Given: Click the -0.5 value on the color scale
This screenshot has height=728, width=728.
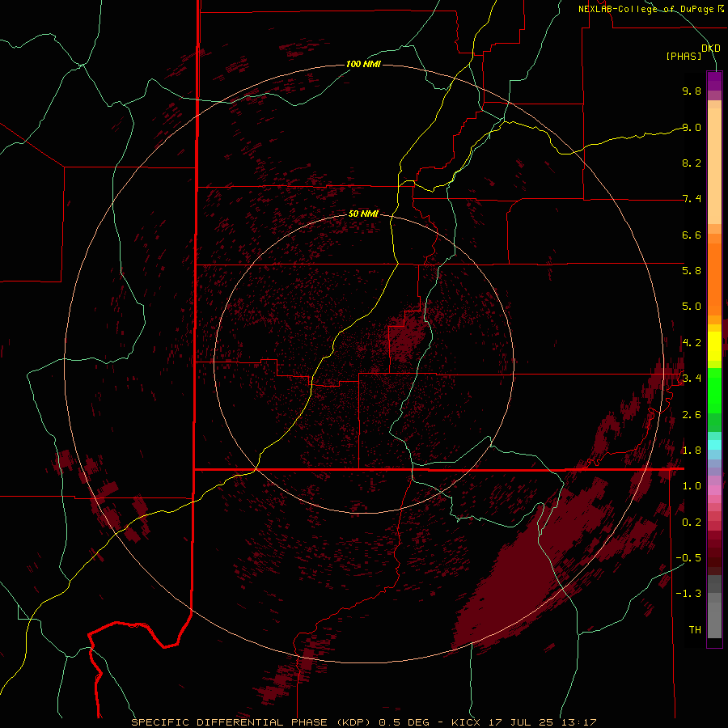Looking at the screenshot, I should pyautogui.click(x=688, y=558).
